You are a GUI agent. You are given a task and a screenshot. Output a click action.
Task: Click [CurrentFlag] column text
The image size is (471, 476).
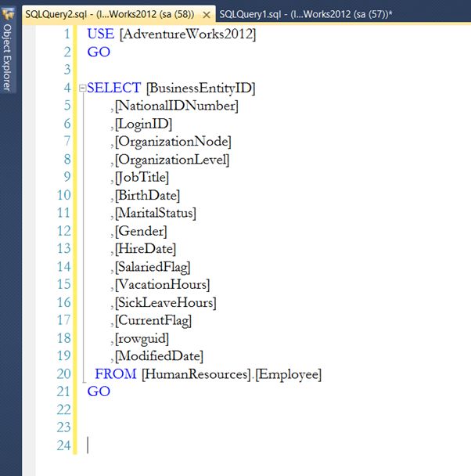[153, 320]
